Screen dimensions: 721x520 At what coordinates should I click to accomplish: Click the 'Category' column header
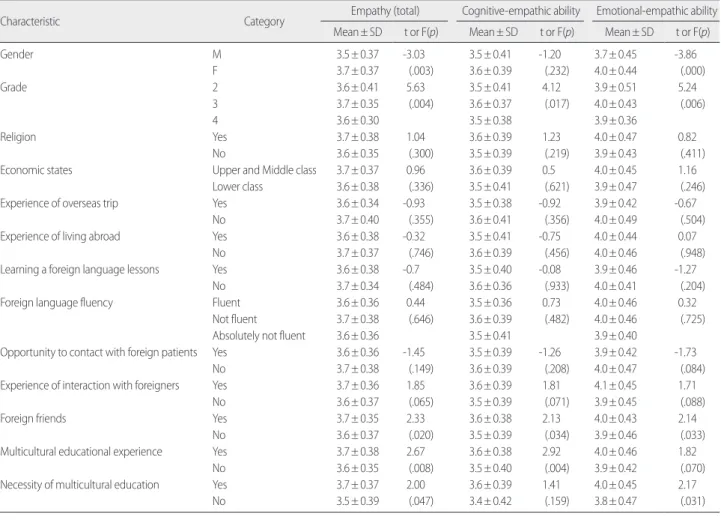264,22
